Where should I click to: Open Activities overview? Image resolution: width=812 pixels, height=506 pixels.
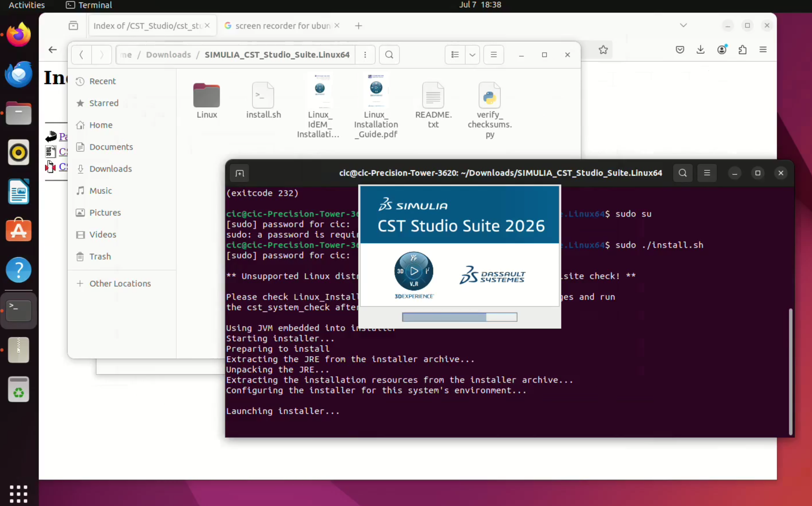tap(26, 5)
